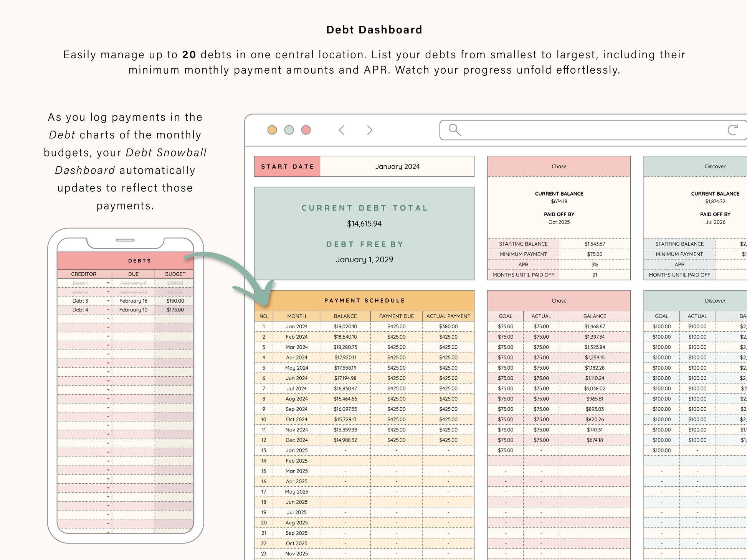This screenshot has width=747, height=560.
Task: Open the Debt 4 creditor dropdown arrow
Action: point(108,310)
